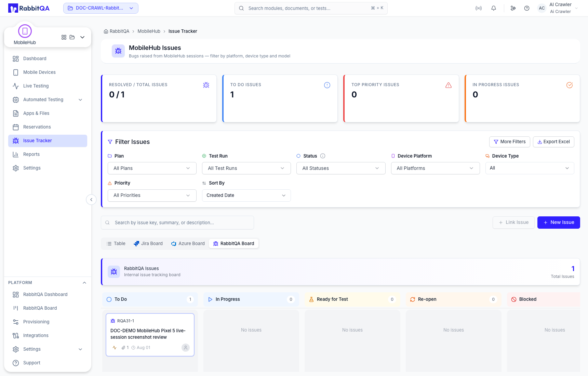Click the More Filters button

[x=510, y=142]
